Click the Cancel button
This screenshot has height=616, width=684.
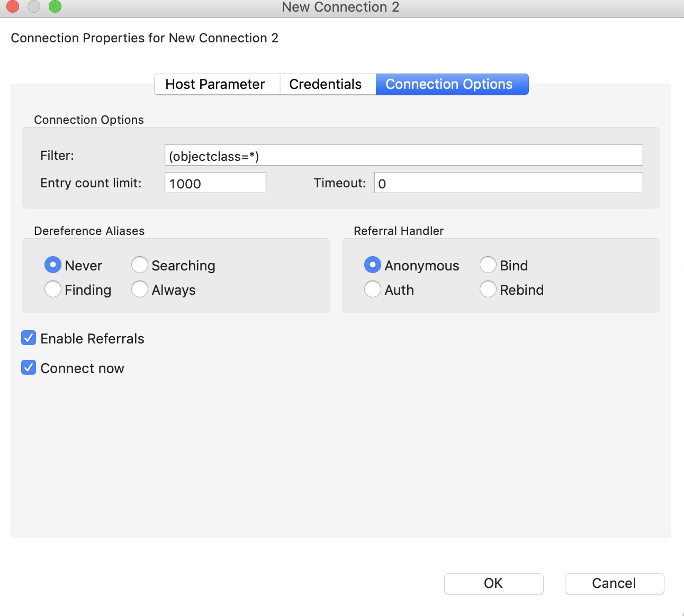click(x=614, y=583)
